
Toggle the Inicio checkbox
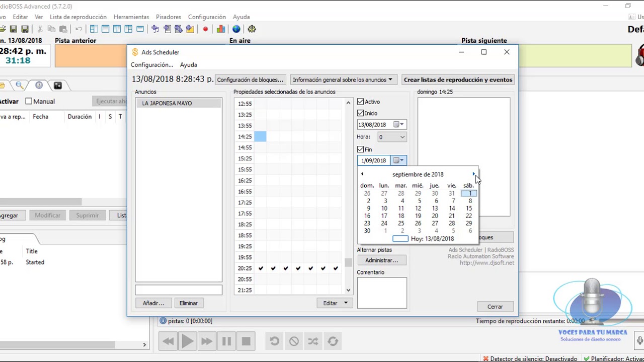coord(360,113)
